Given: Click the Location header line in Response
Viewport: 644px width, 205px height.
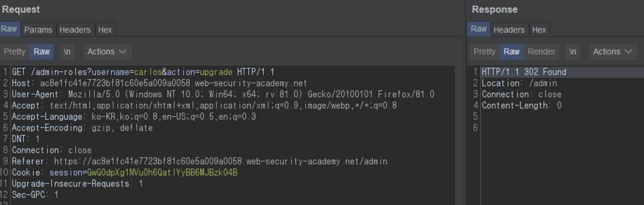Looking at the screenshot, I should pos(519,83).
